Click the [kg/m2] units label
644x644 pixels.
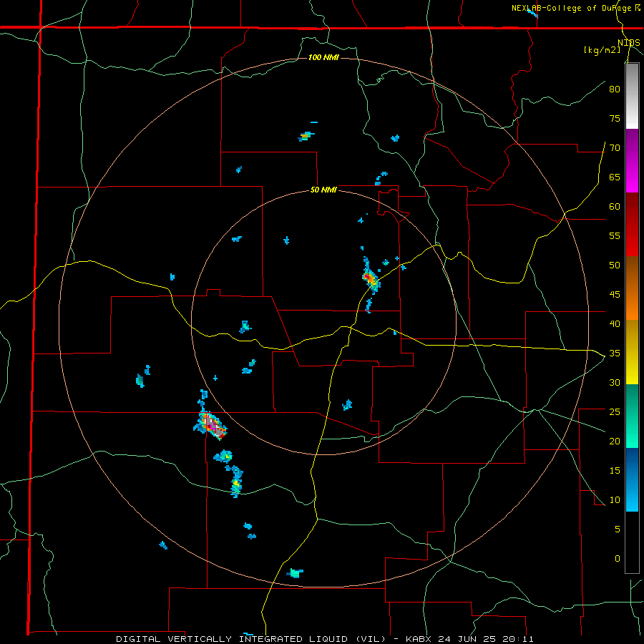602,50
